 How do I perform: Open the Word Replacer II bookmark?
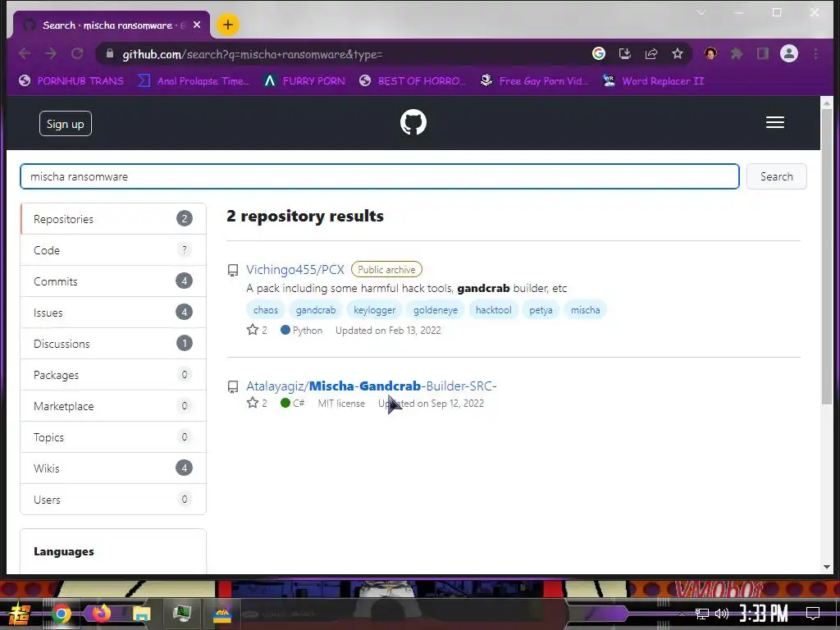point(653,81)
